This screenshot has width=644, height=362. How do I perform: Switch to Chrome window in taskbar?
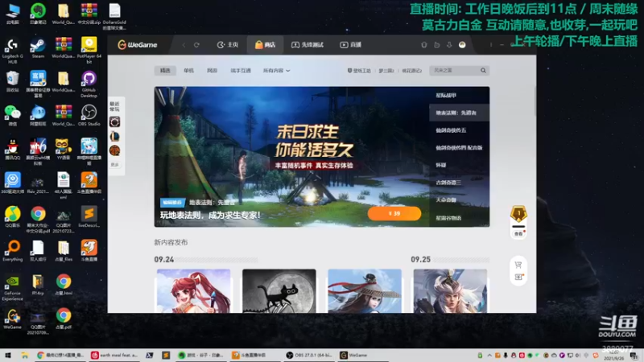pyautogui.click(x=60, y=355)
